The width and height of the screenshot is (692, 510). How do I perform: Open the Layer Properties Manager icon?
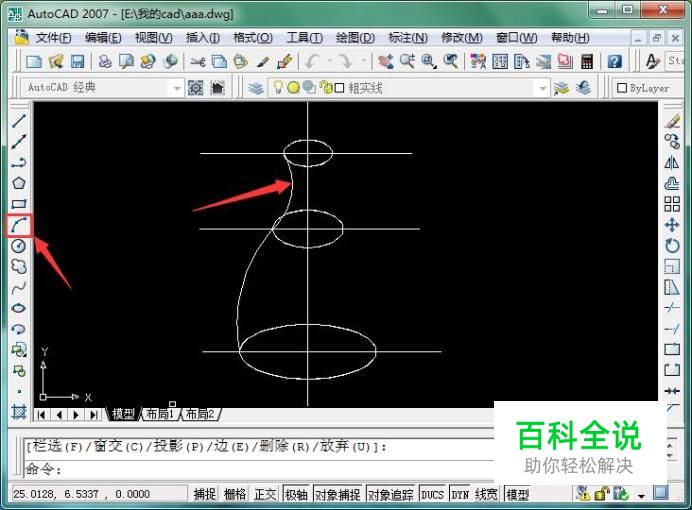point(256,88)
